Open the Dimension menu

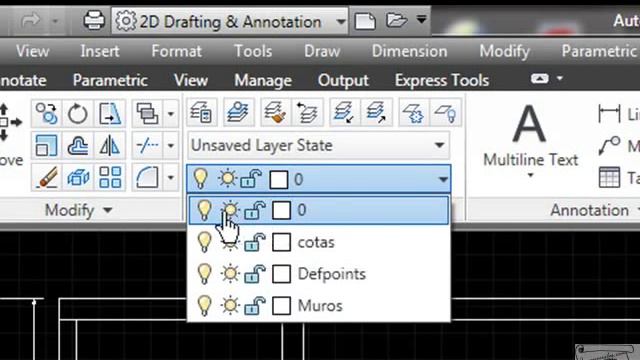pyautogui.click(x=409, y=51)
